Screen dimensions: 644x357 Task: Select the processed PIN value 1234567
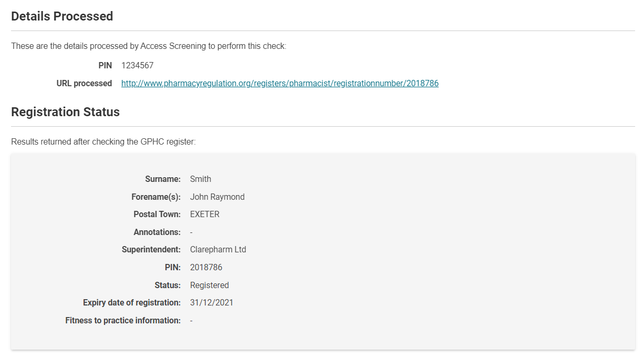click(x=137, y=66)
